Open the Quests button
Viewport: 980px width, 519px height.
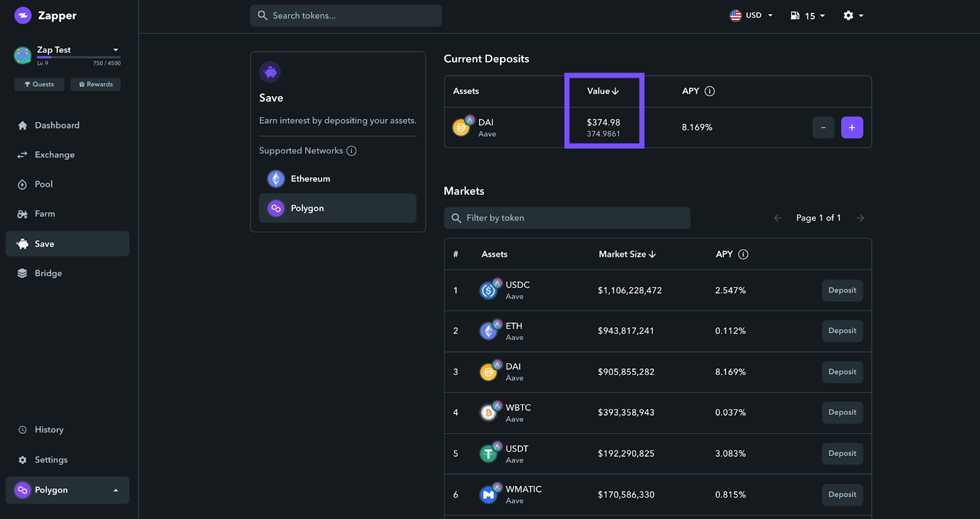39,85
